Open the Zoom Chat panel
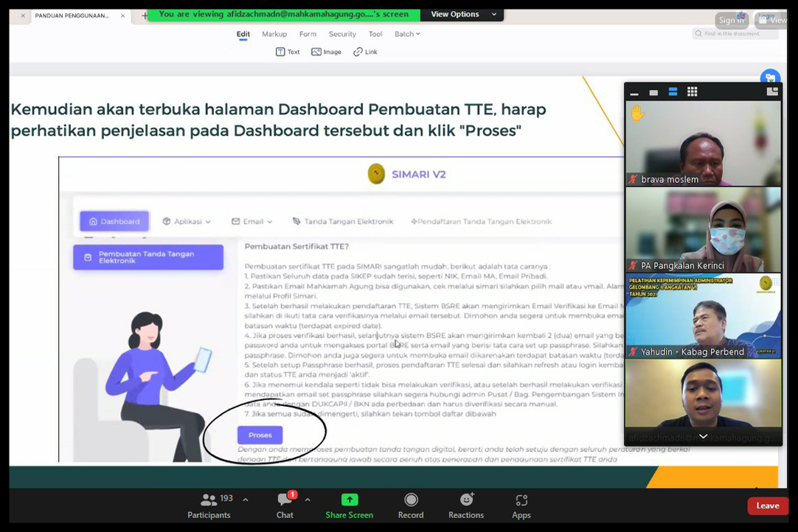The width and height of the screenshot is (798, 532). tap(284, 505)
